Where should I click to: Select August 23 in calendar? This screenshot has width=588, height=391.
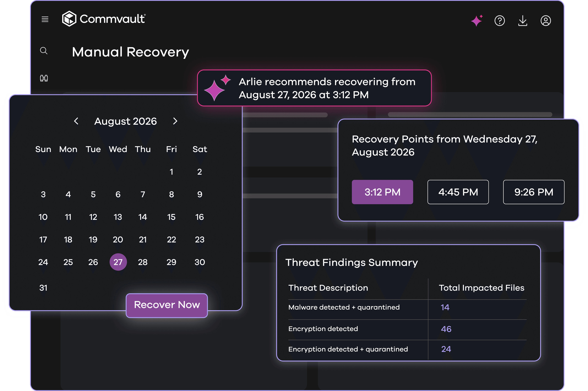(x=200, y=240)
